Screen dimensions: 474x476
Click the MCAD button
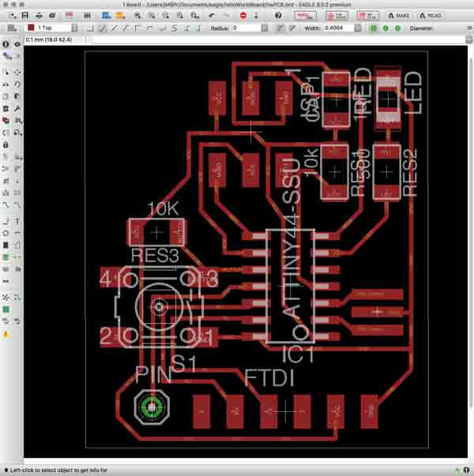(x=431, y=16)
